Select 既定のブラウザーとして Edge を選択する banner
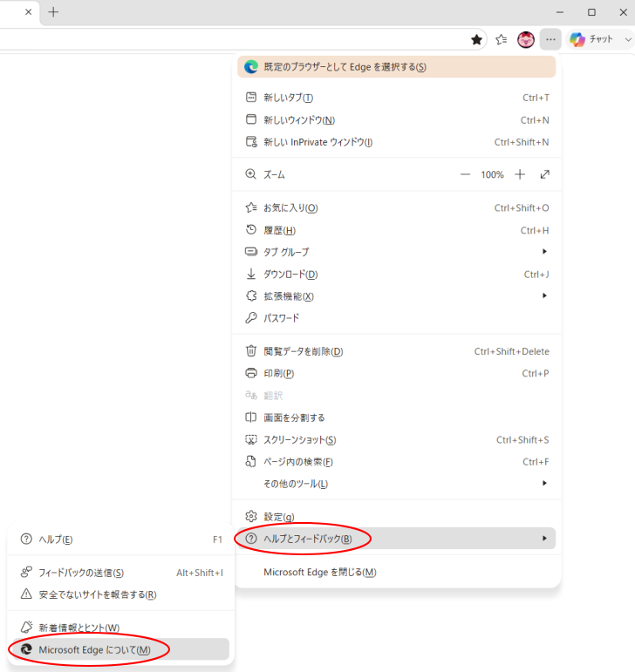Viewport: 635px width, 672px height. pos(396,67)
